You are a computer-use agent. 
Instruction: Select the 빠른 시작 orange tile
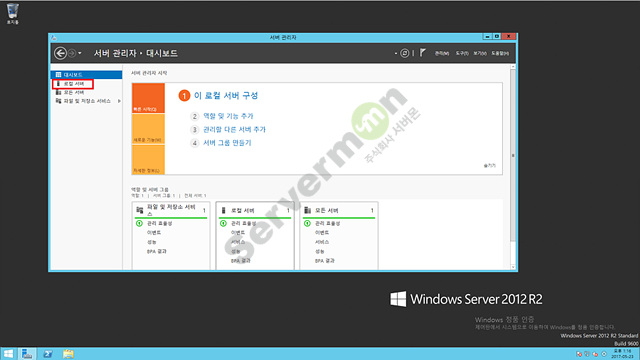pyautogui.click(x=148, y=98)
